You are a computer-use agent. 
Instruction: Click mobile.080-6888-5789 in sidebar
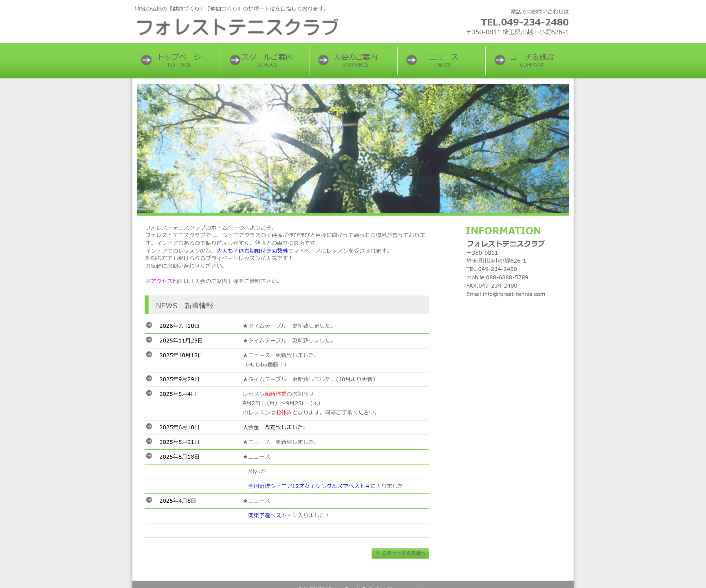(x=497, y=278)
